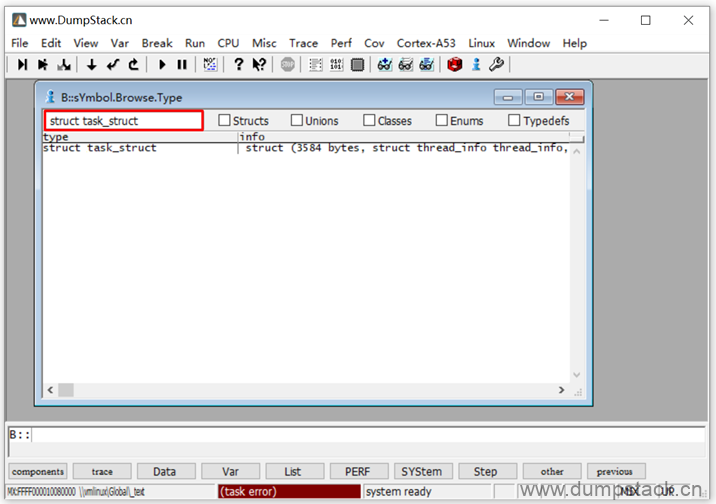This screenshot has height=504, width=716.
Task: Expand the Perf dropdown menu
Action: [x=341, y=43]
